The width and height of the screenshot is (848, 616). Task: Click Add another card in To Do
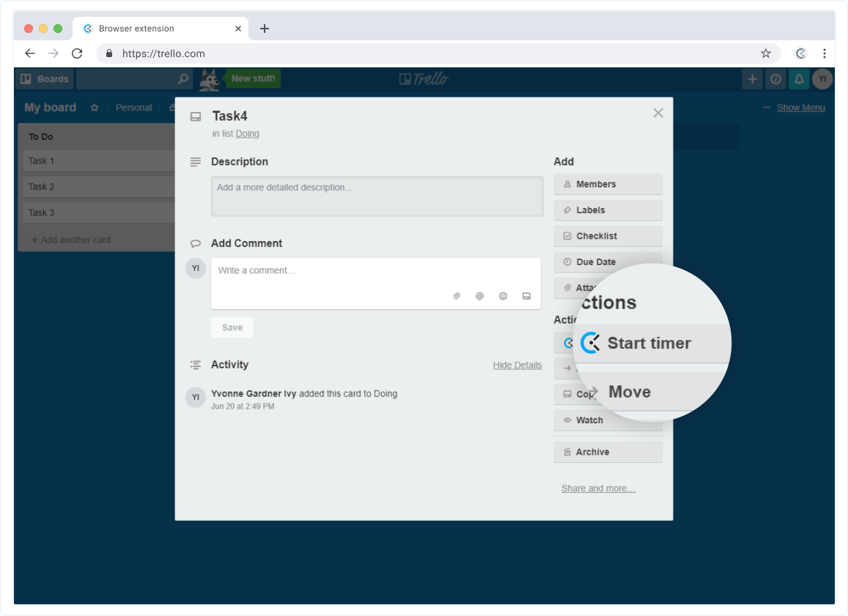tap(71, 240)
